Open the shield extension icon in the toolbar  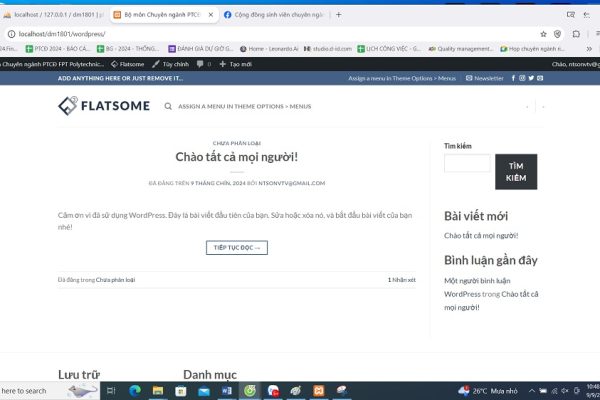[558, 34]
